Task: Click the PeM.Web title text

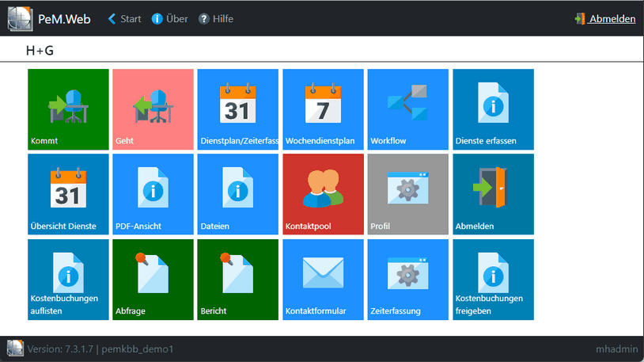Action: pos(65,19)
